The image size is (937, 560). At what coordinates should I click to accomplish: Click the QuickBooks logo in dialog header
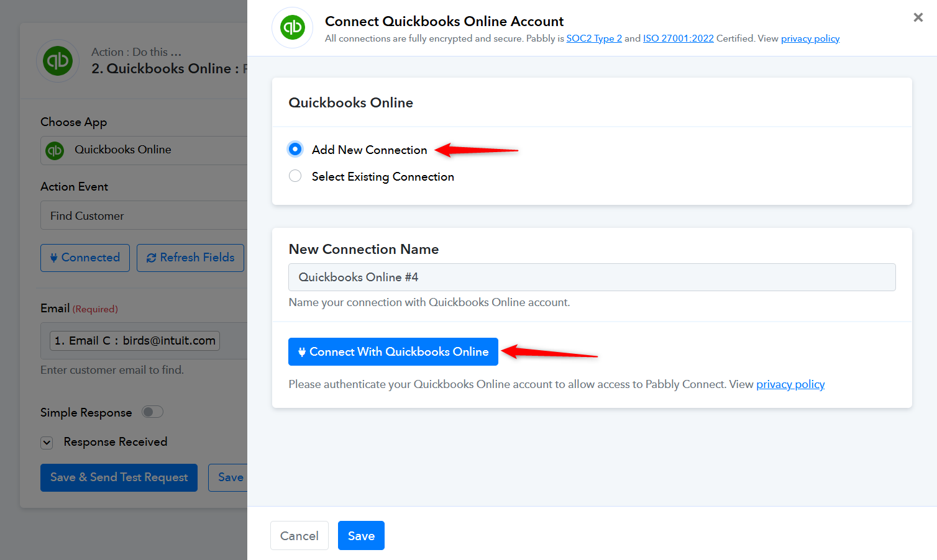coord(293,27)
